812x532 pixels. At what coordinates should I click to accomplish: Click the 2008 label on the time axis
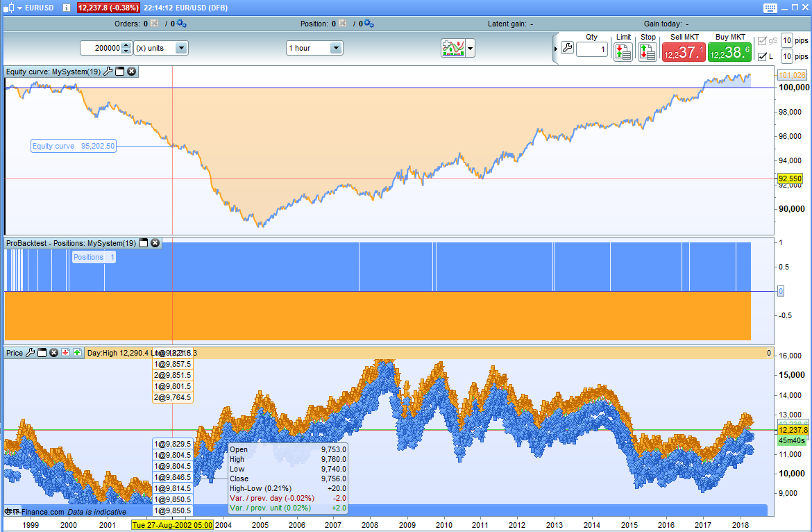(370, 525)
